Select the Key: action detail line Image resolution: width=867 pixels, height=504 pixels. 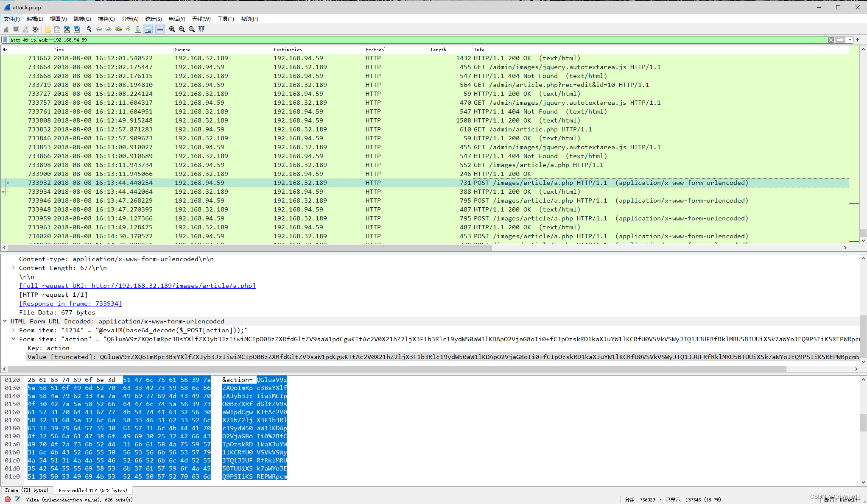click(48, 348)
